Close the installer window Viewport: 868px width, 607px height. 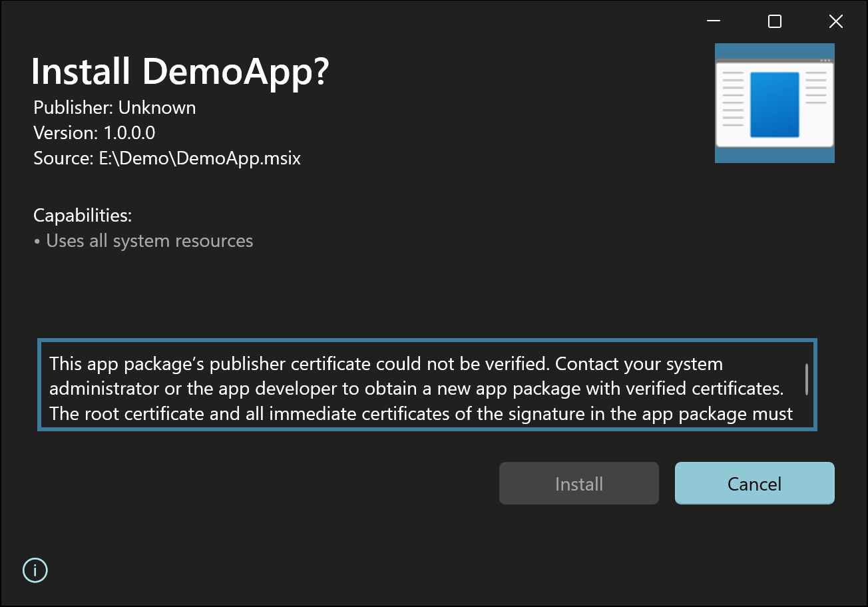pyautogui.click(x=836, y=21)
